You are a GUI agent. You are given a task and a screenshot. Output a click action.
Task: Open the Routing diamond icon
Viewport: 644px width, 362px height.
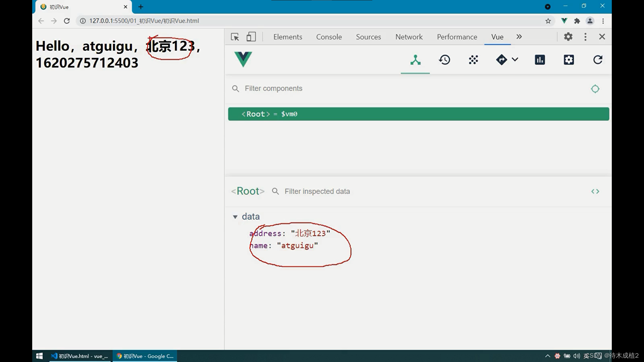point(501,60)
